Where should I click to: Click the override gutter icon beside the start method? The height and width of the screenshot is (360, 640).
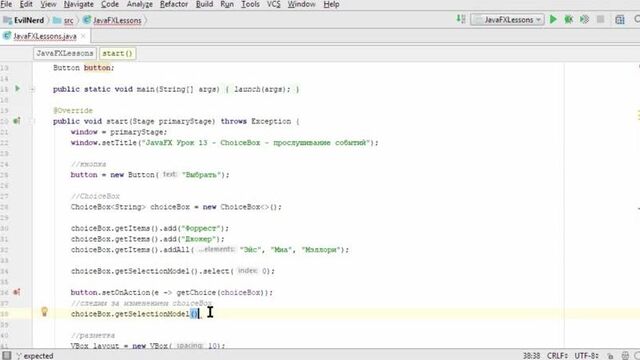(17, 121)
